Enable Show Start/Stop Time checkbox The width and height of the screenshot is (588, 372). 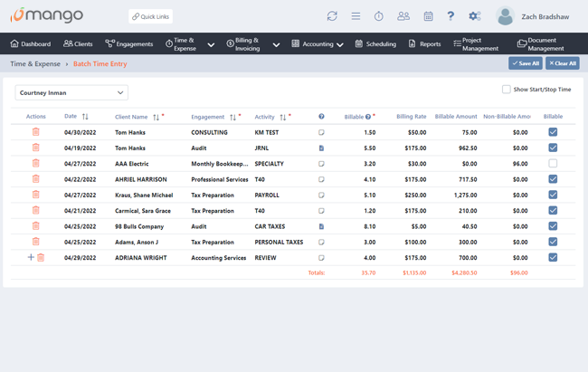pos(507,90)
